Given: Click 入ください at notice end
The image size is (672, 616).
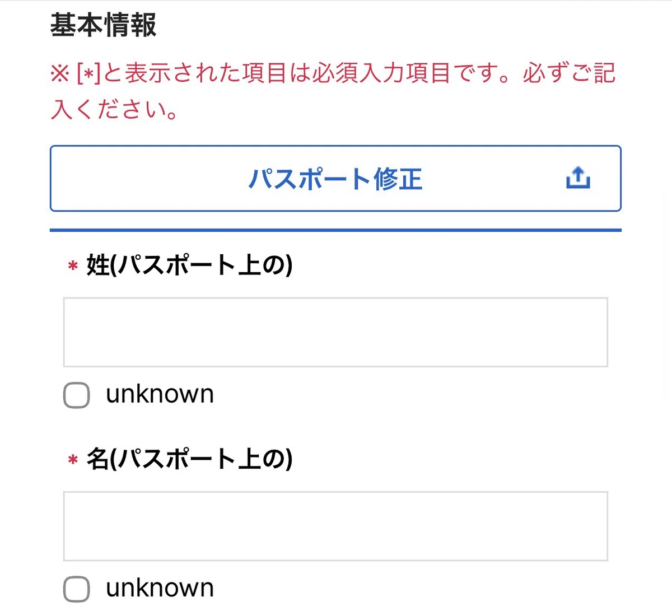Looking at the screenshot, I should pos(109,109).
